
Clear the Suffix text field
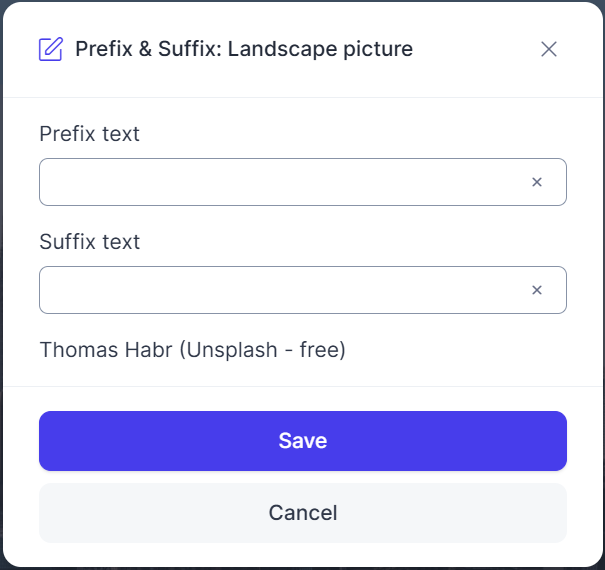pyautogui.click(x=537, y=290)
